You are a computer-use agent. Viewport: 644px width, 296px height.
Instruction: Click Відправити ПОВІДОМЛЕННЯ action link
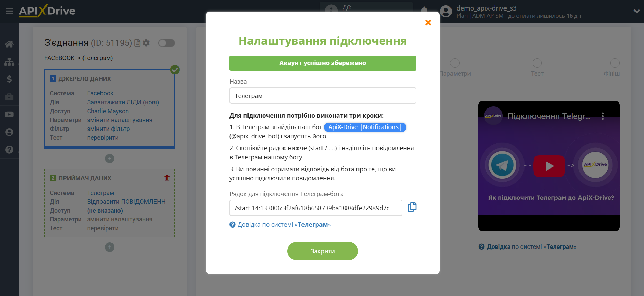click(x=127, y=202)
